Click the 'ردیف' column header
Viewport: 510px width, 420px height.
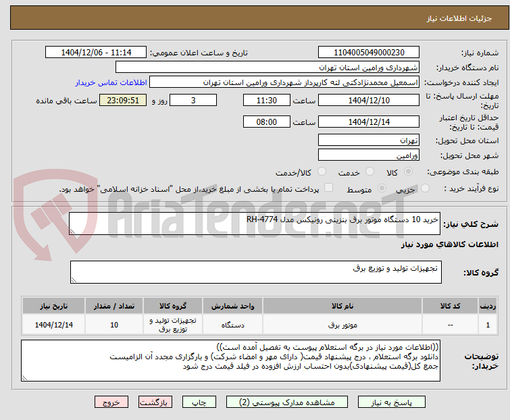coord(488,306)
